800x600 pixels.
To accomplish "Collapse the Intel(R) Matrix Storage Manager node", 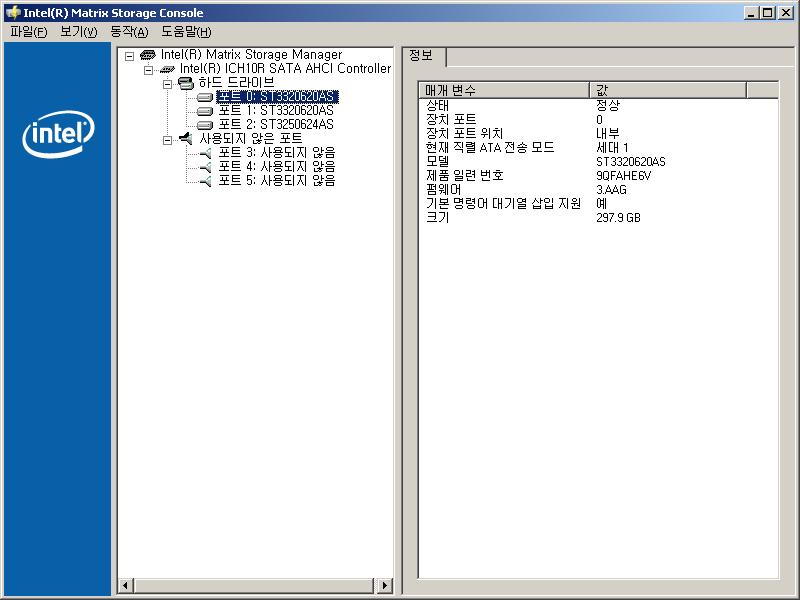I will [x=130, y=56].
